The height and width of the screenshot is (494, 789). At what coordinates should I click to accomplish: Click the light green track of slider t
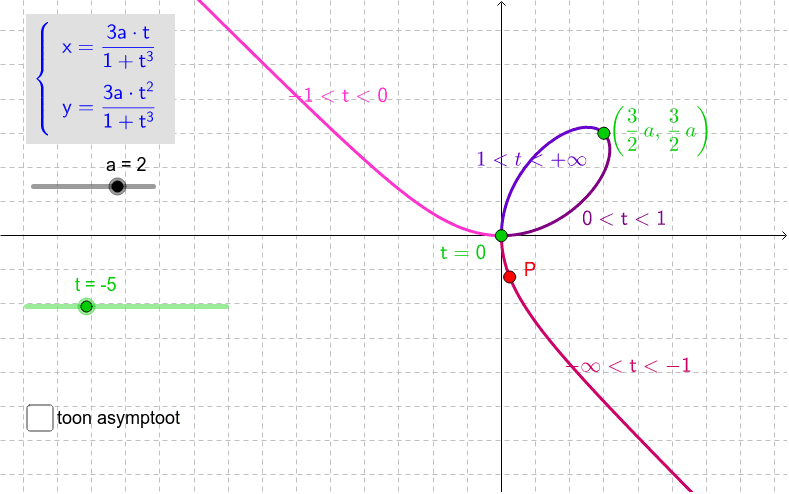tap(126, 306)
